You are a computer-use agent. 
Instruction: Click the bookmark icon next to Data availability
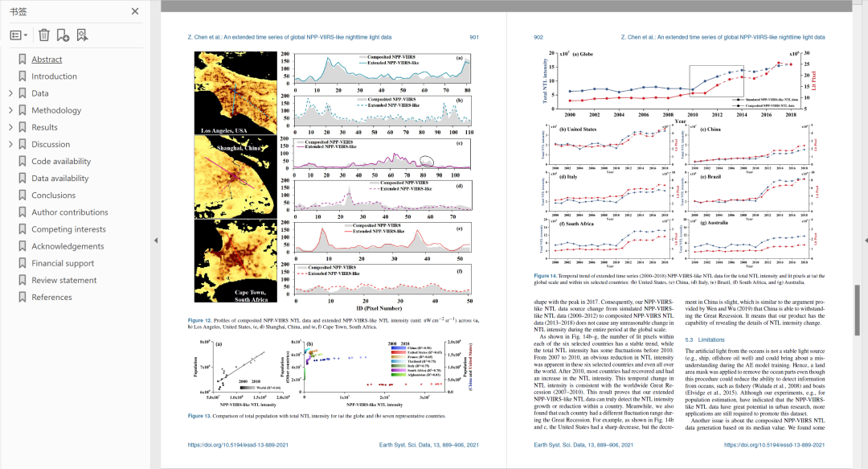click(x=23, y=178)
